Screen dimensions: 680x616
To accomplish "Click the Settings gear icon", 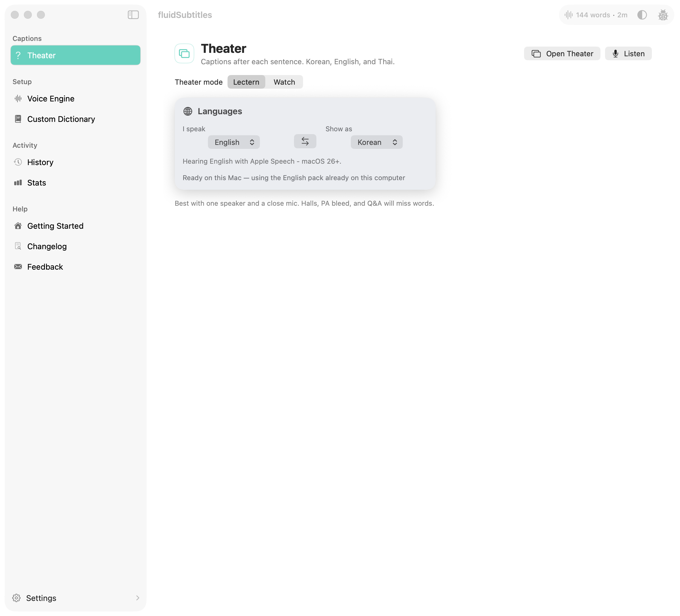I will click(x=16, y=598).
